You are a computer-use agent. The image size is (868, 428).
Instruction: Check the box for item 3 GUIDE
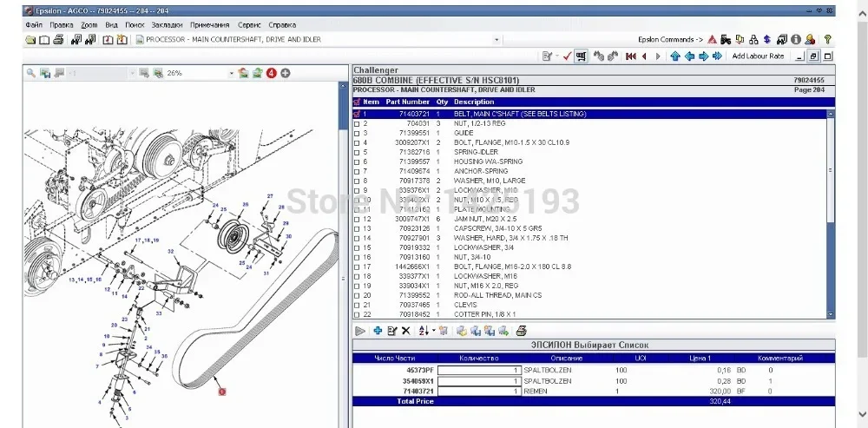[357, 134]
